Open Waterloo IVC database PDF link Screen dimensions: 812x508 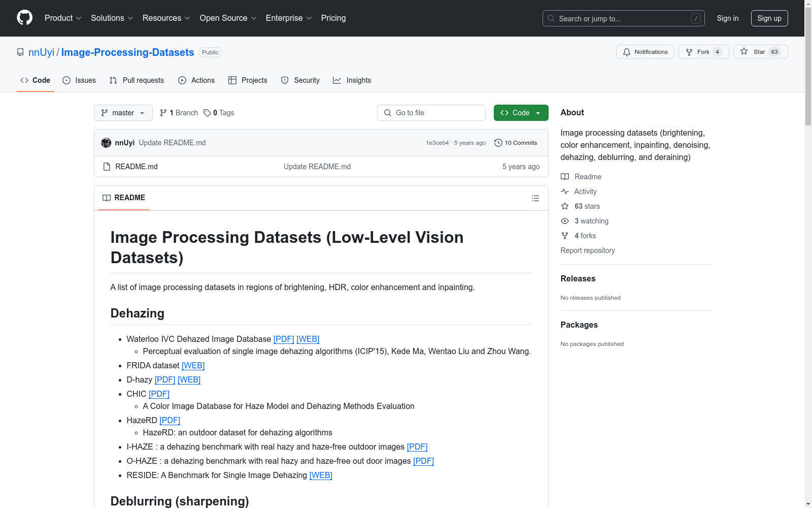(284, 339)
